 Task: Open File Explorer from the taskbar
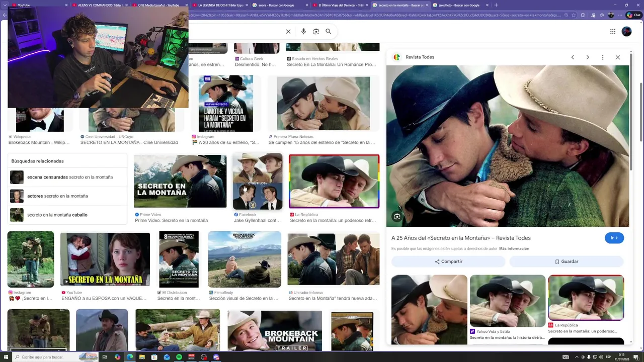142,357
